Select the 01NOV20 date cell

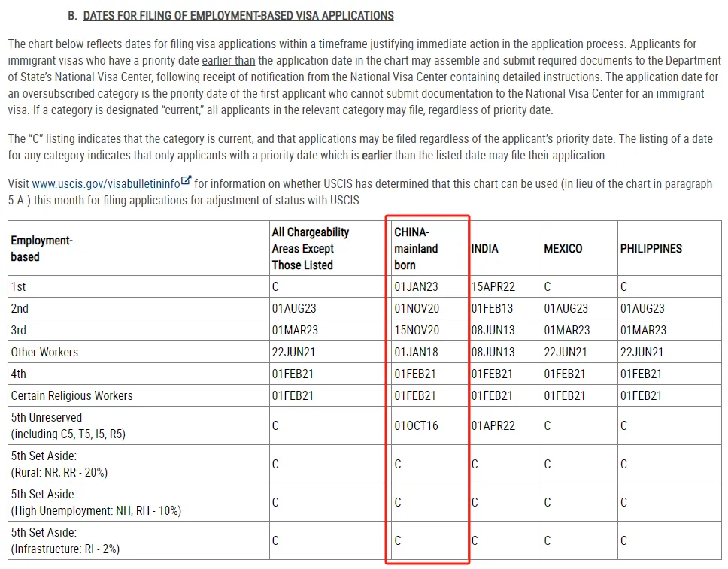[x=417, y=308]
